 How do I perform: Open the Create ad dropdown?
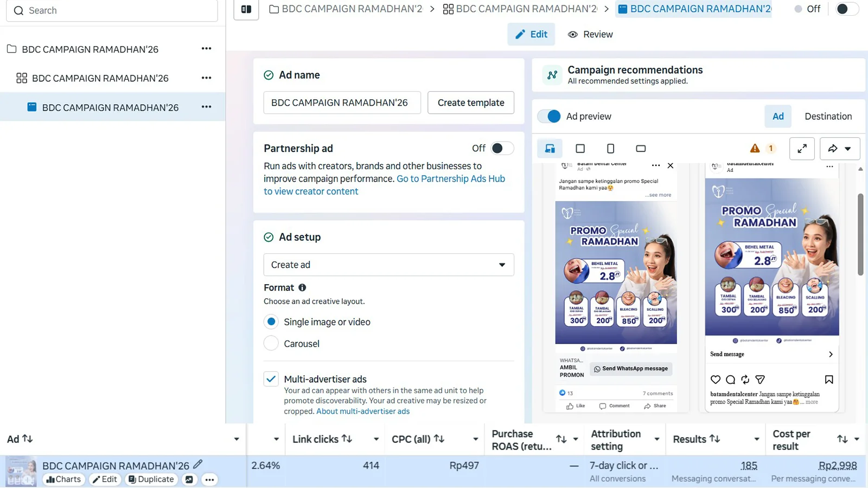[x=388, y=265]
